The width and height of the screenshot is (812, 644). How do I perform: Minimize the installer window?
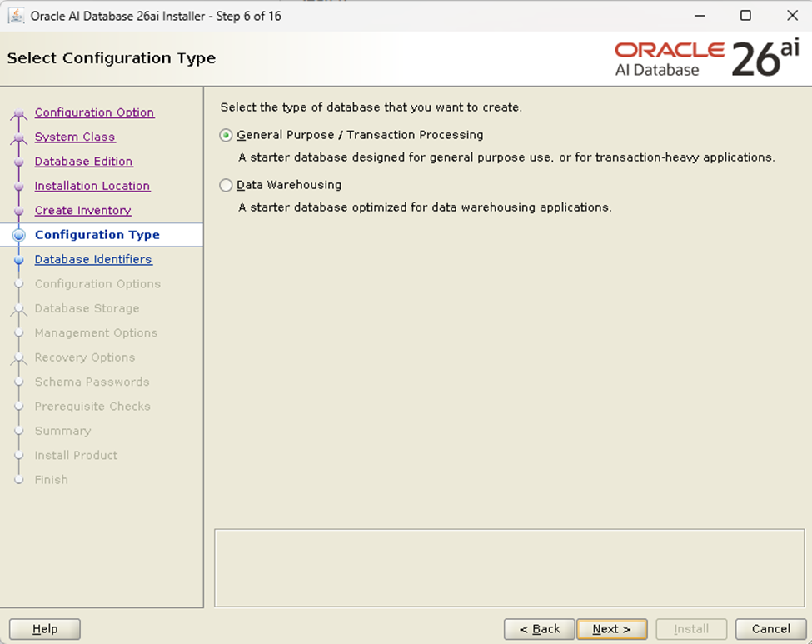tap(700, 16)
